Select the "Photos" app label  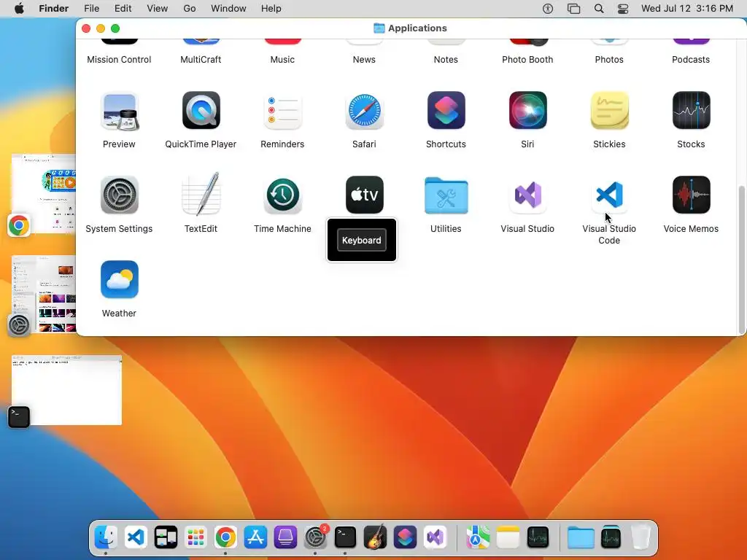(609, 60)
